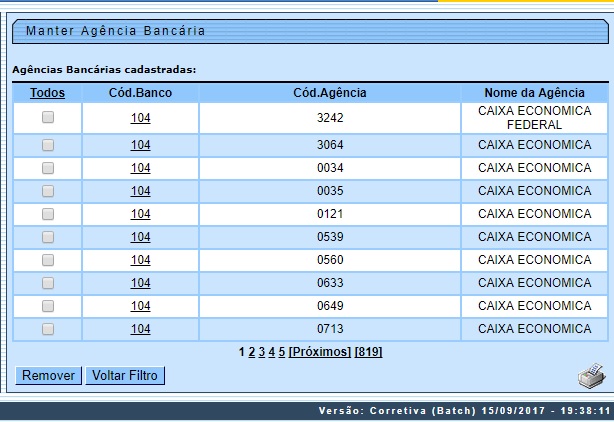The image size is (614, 422).
Task: Click the Remover button
Action: [48, 375]
